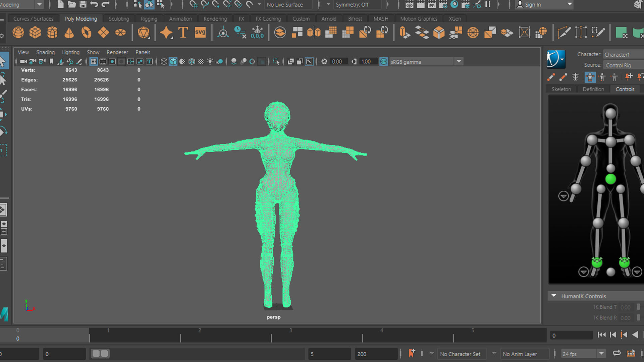Screen dimensions: 644x362
Task: Open the 24 fps frame rate dropdown
Action: click(583, 354)
